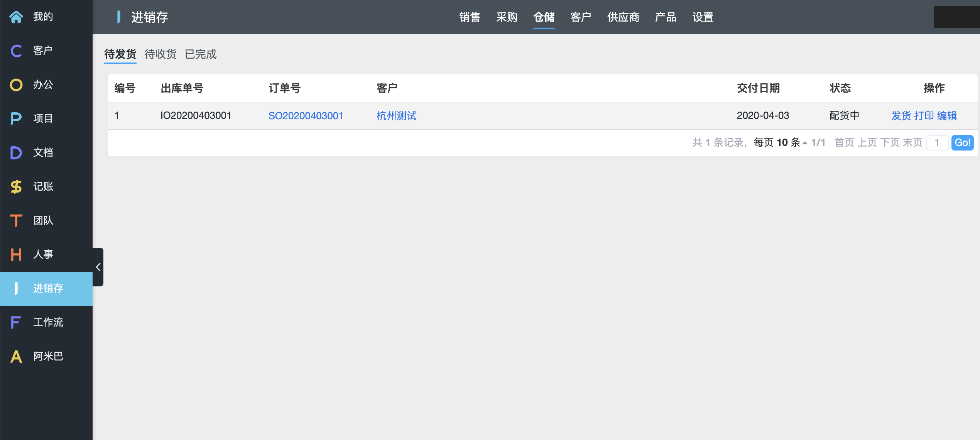Switch to the 已完成 tab
Screen dimensions: 980x440
(201, 54)
